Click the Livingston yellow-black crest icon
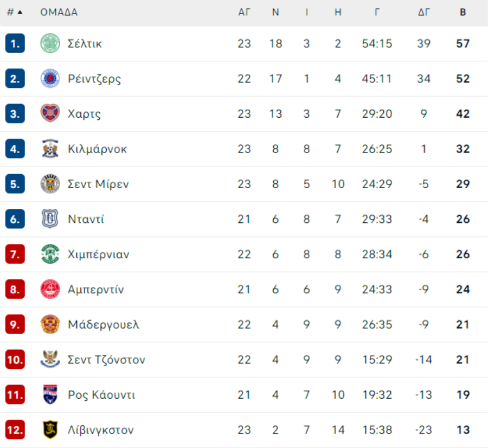 pos(50,430)
